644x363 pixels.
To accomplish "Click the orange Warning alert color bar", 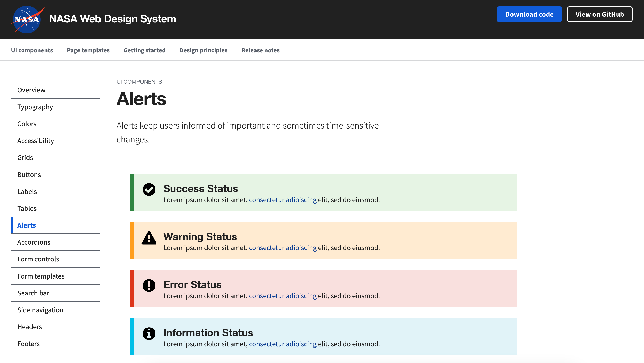I will [132, 240].
